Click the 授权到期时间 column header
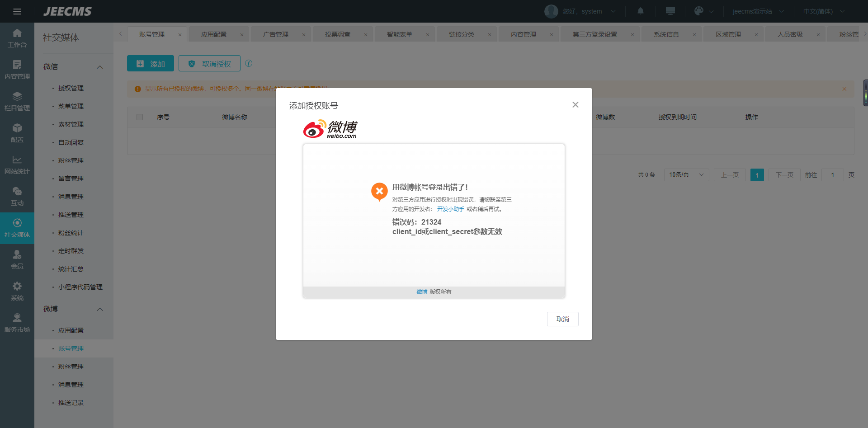The width and height of the screenshot is (868, 428). pos(677,117)
